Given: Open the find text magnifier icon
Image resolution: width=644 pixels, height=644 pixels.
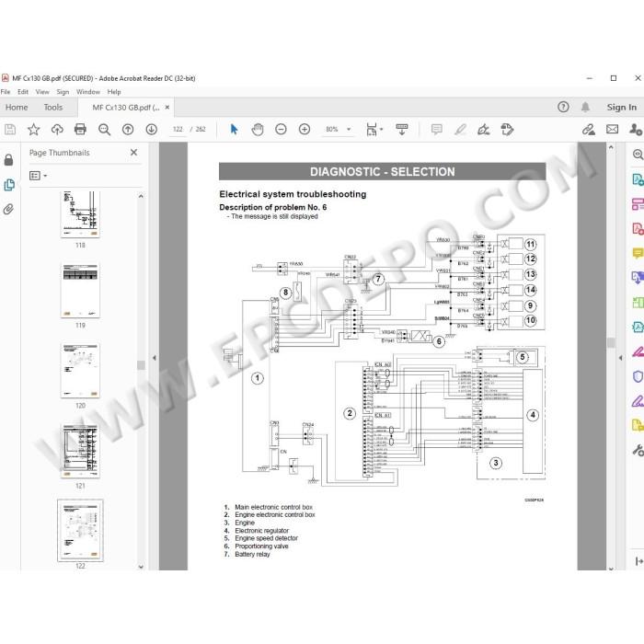Looking at the screenshot, I should click(x=104, y=130).
